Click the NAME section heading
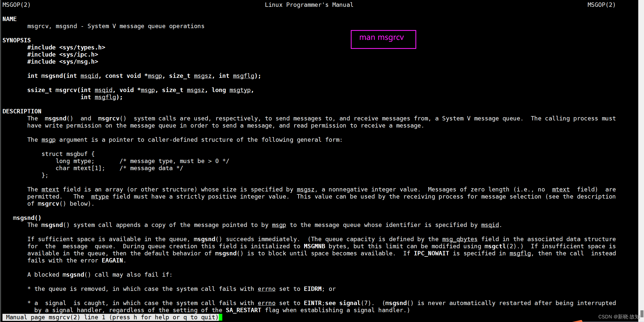 [x=10, y=19]
